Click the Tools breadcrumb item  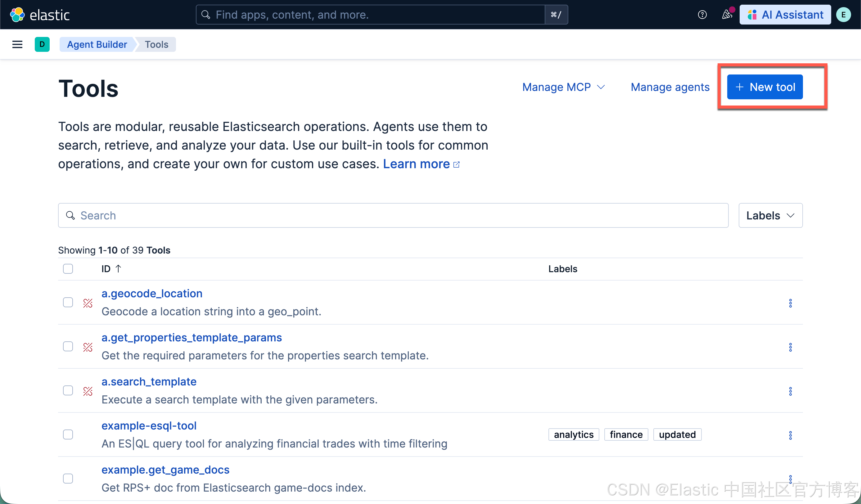pyautogui.click(x=156, y=44)
